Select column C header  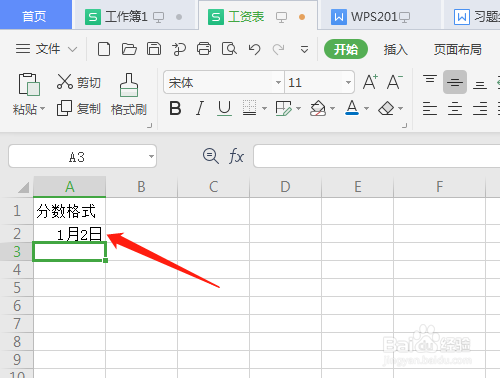click(214, 187)
